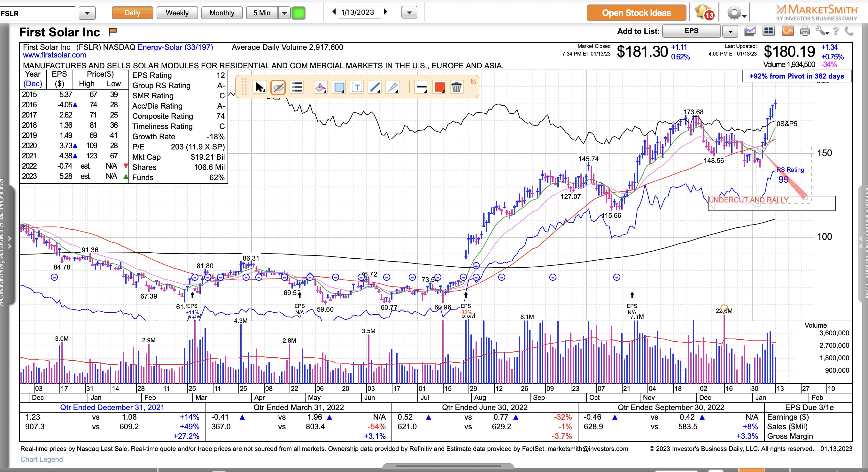This screenshot has height=472, width=868.
Task: Click the orange pattern recognition icon
Action: coord(787,31)
